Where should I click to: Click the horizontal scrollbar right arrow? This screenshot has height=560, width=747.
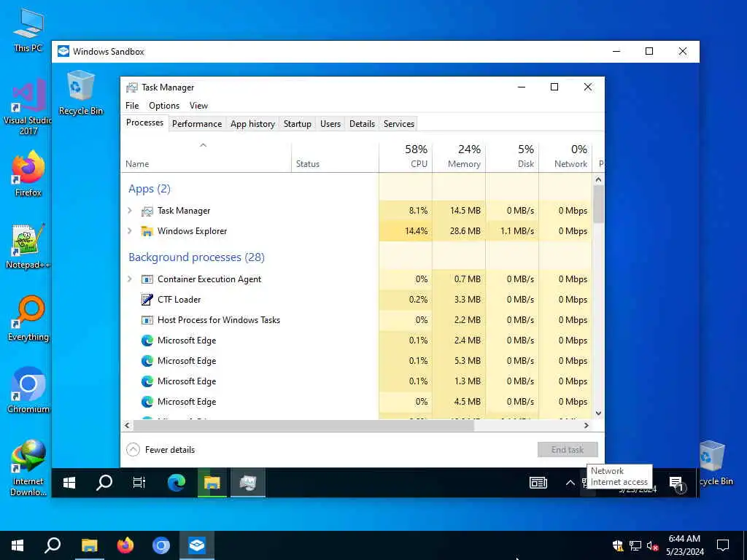click(586, 425)
